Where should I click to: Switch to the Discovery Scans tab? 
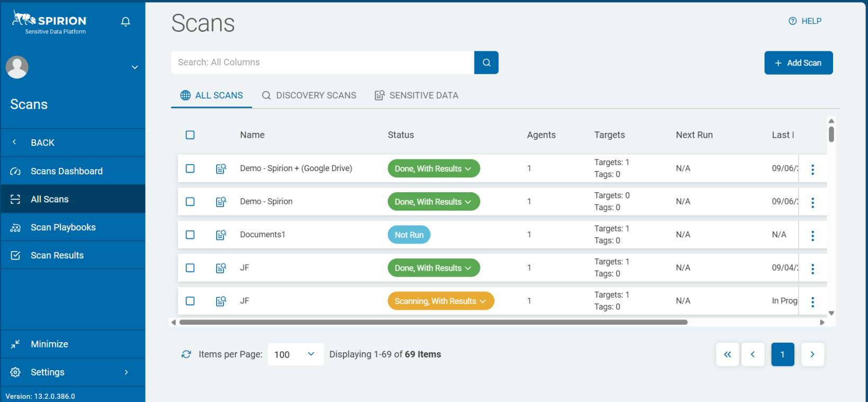click(x=309, y=95)
